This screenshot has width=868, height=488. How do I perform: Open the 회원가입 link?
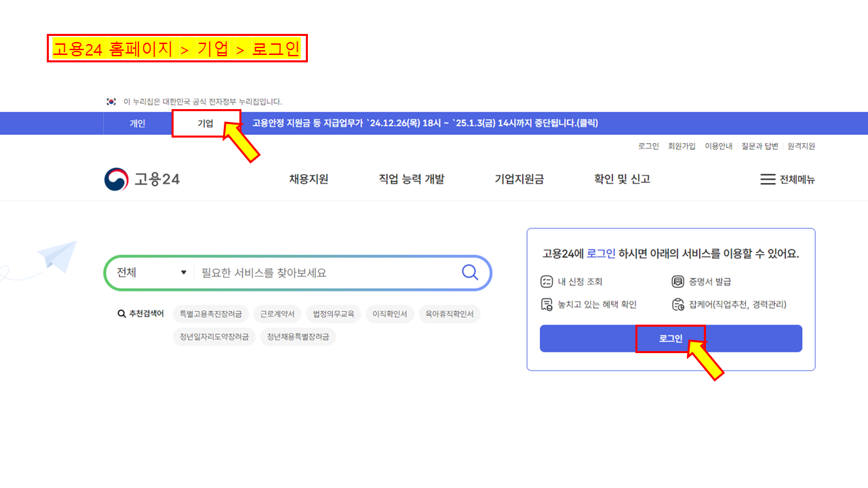tap(682, 146)
